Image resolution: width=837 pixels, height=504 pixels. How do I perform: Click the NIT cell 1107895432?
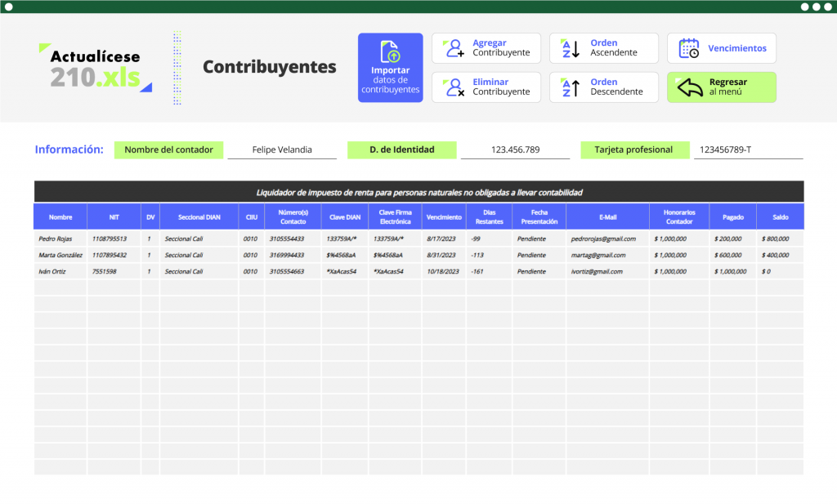click(114, 255)
